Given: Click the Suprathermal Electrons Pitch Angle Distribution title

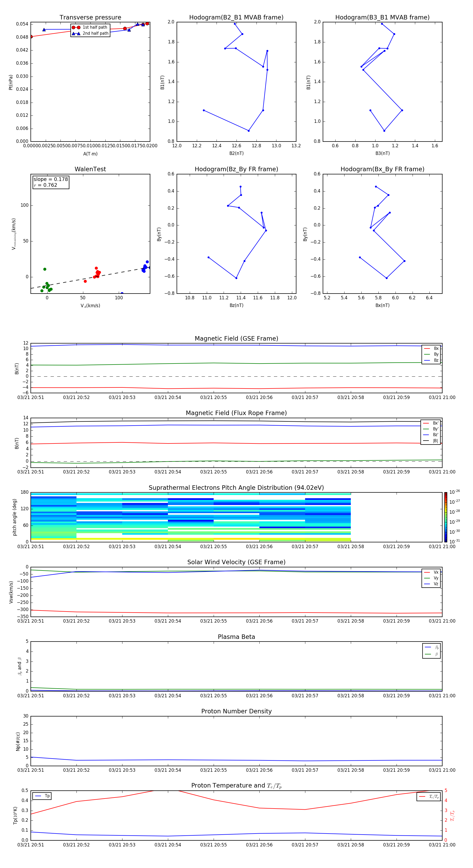Looking at the screenshot, I should (236, 488).
